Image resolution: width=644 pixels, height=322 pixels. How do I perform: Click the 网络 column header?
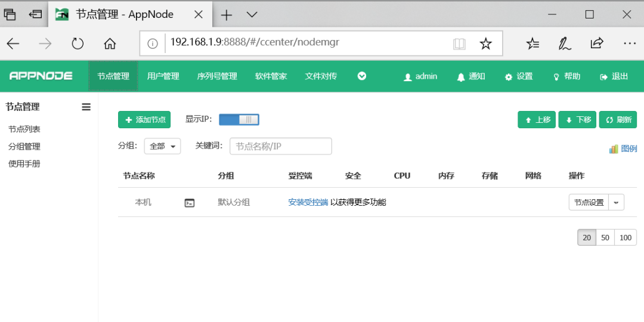tap(533, 176)
